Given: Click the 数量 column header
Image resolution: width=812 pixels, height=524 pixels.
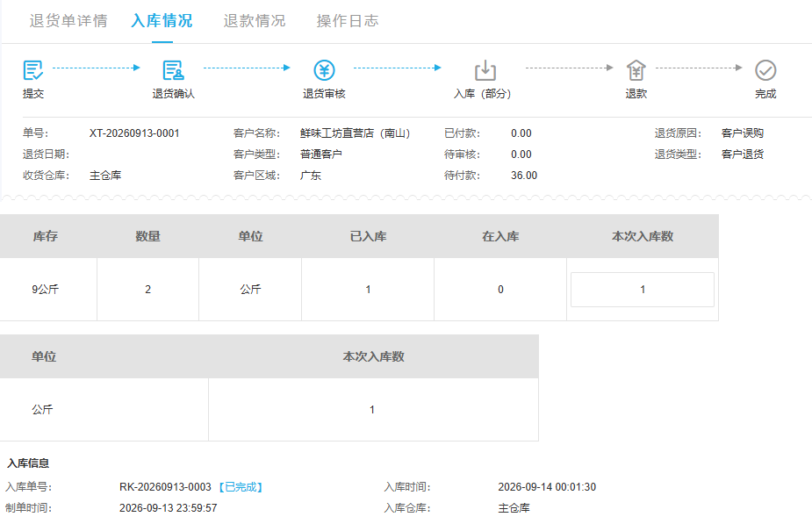Looking at the screenshot, I should coord(148,236).
